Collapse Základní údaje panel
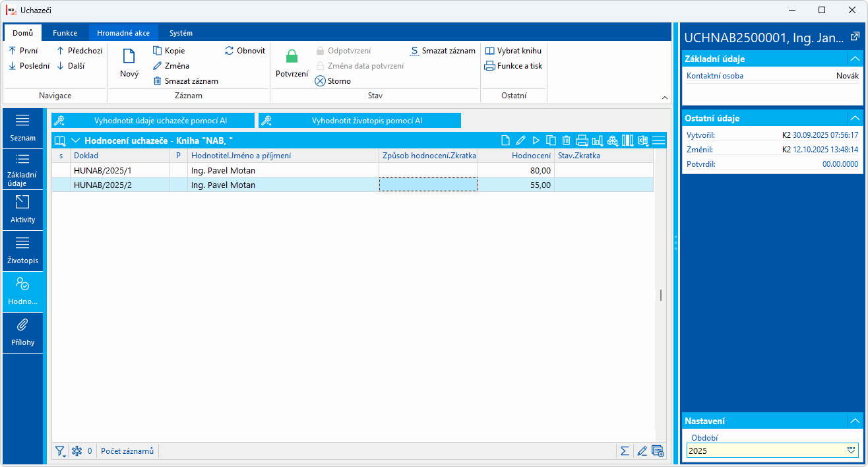The height and width of the screenshot is (467, 868). (x=855, y=59)
